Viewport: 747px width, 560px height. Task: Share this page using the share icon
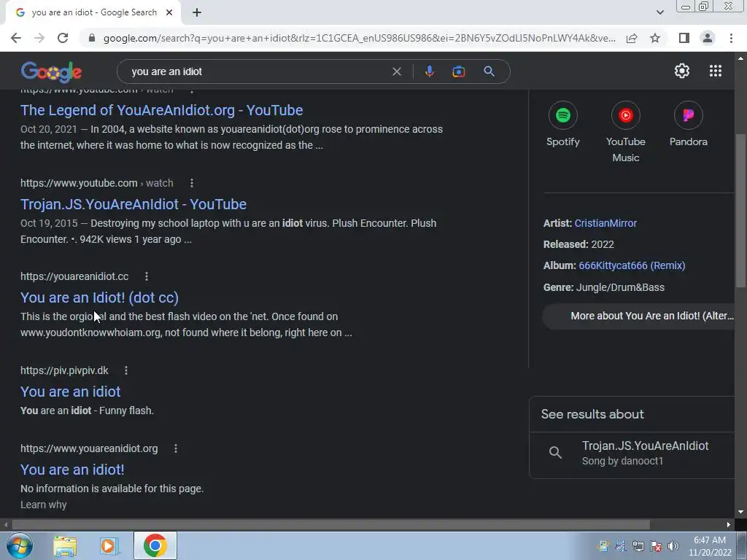pos(632,38)
